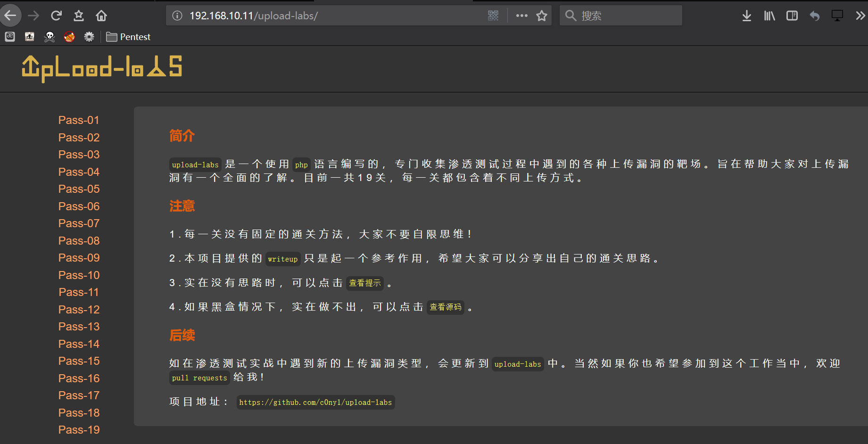Open the skull and crossbones bookmark
Image resolution: width=868 pixels, height=444 pixels.
50,37
